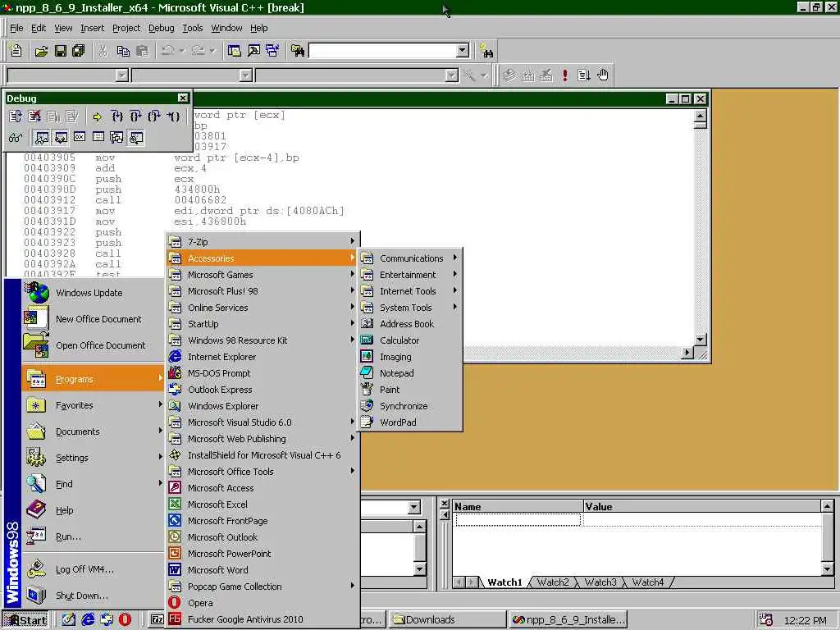Open the Redo history dropdown arrow

coord(212,51)
